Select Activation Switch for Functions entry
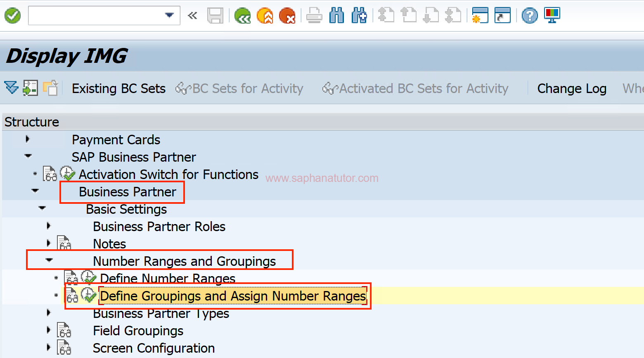The width and height of the screenshot is (644, 358). 168,174
